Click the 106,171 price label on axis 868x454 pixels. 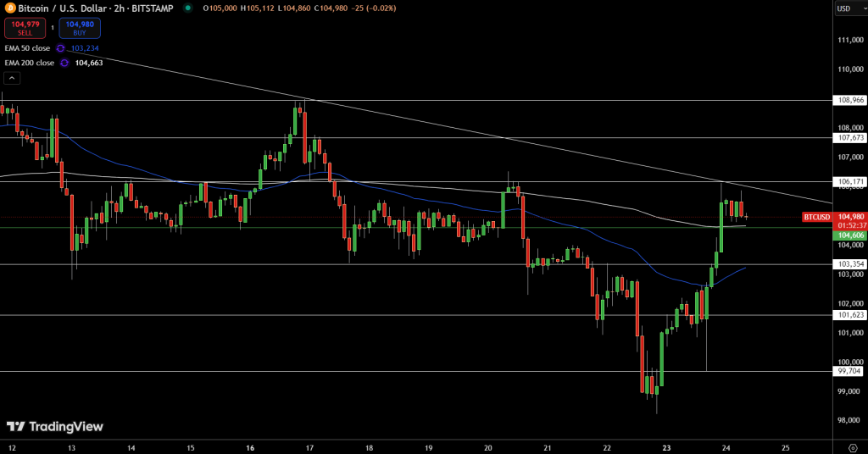(x=850, y=182)
